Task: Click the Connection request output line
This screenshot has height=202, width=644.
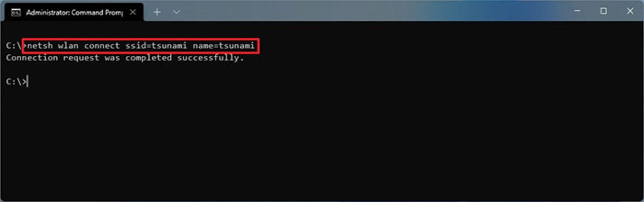Action: pos(125,58)
